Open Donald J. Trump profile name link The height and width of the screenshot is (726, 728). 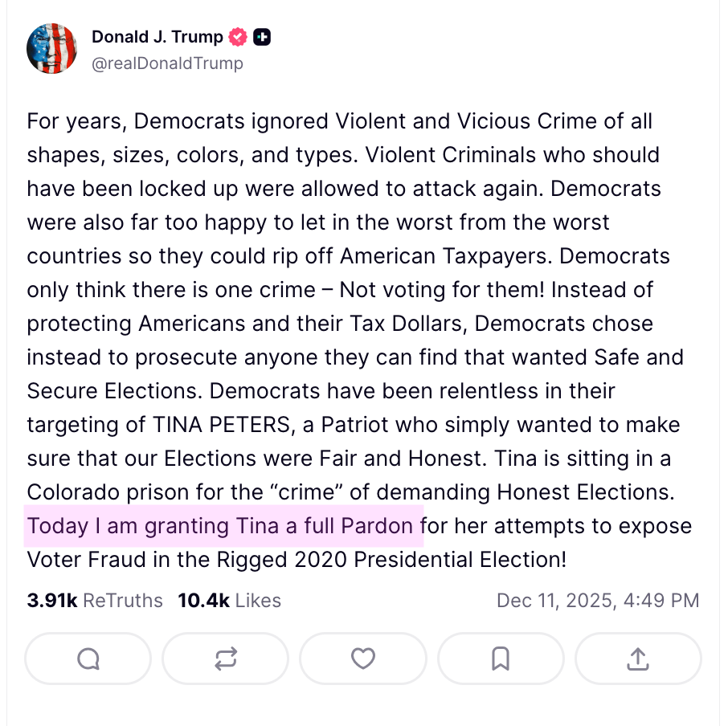pos(156,37)
